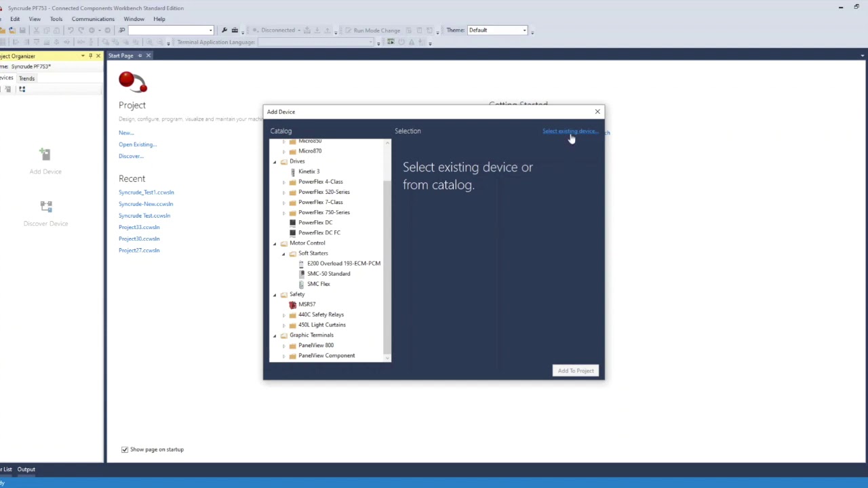Click the New... project link
Image resolution: width=868 pixels, height=488 pixels.
126,133
